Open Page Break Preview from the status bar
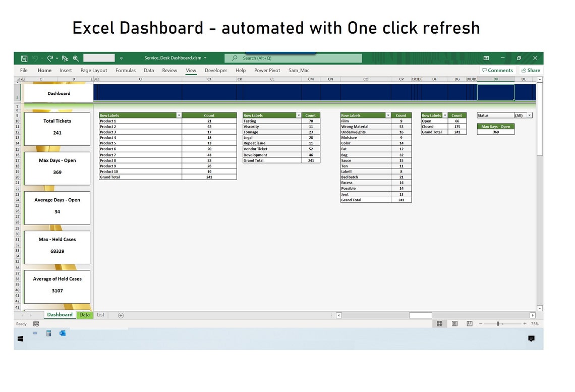 tap(469, 323)
